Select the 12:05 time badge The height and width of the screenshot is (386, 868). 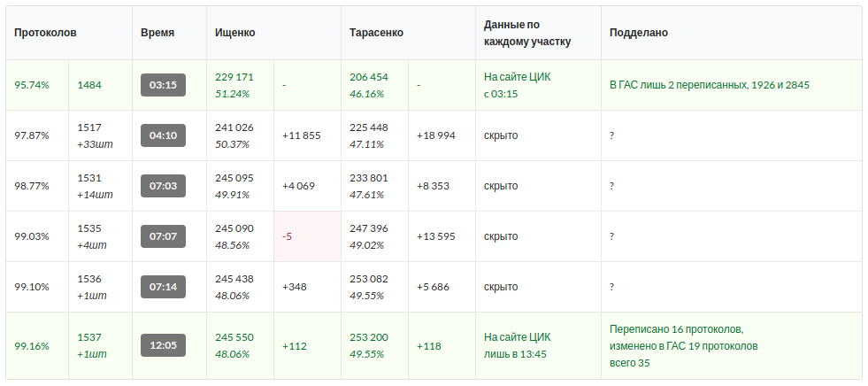163,345
